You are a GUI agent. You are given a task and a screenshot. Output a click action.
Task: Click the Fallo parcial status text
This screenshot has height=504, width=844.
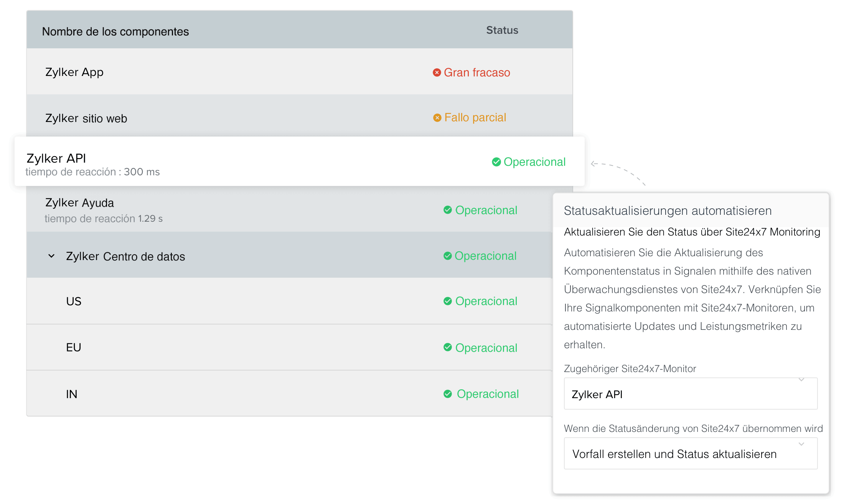click(x=475, y=117)
